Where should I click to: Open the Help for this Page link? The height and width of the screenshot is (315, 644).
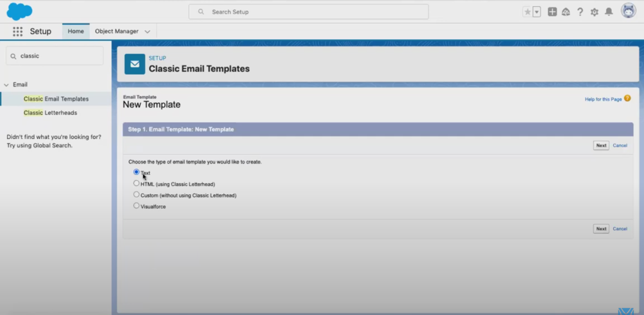pyautogui.click(x=603, y=99)
